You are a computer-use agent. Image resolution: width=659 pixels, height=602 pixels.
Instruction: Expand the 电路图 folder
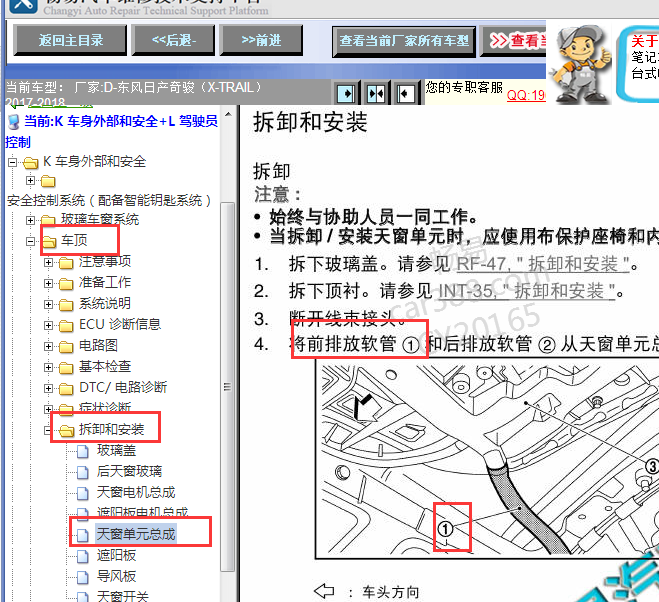48,346
